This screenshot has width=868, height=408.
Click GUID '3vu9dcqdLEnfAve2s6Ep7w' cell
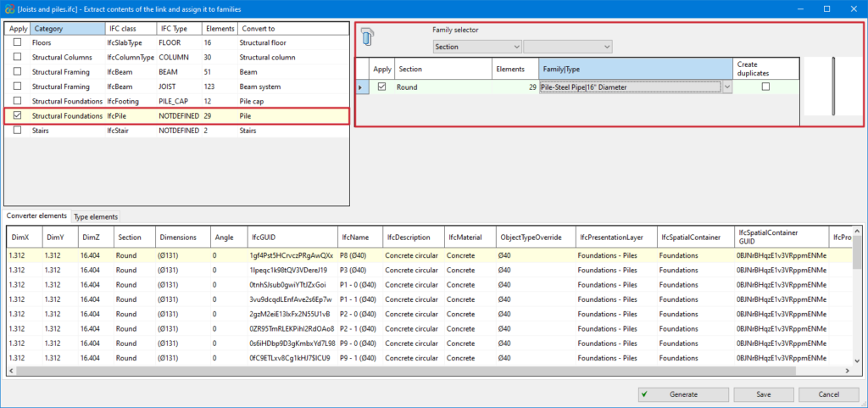292,299
